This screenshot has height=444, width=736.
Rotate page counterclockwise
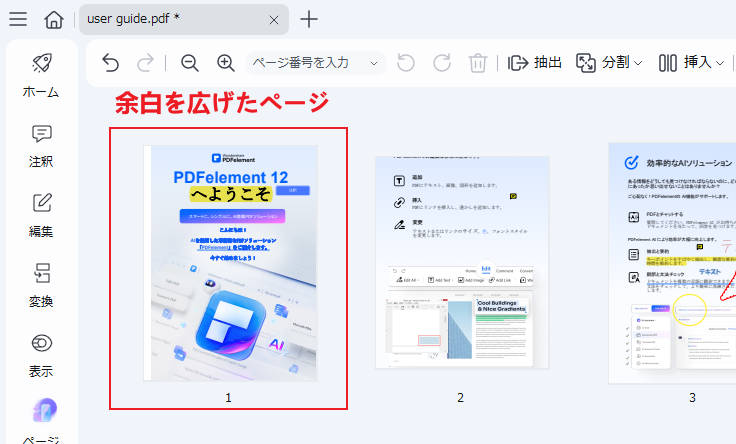(x=406, y=62)
